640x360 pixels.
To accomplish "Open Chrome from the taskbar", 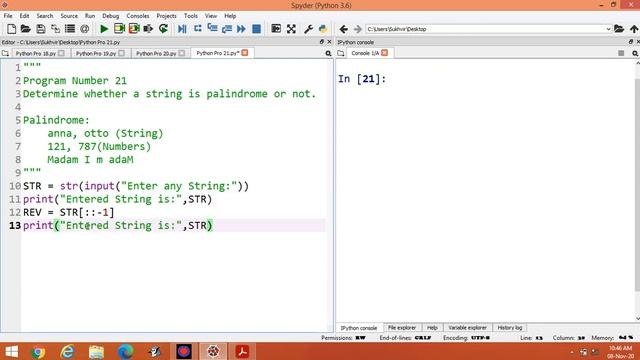I will click(38, 351).
